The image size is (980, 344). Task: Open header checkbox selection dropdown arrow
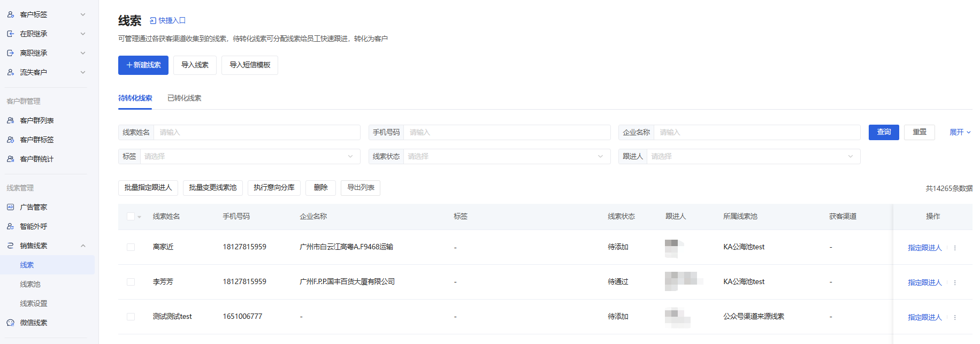click(x=140, y=217)
